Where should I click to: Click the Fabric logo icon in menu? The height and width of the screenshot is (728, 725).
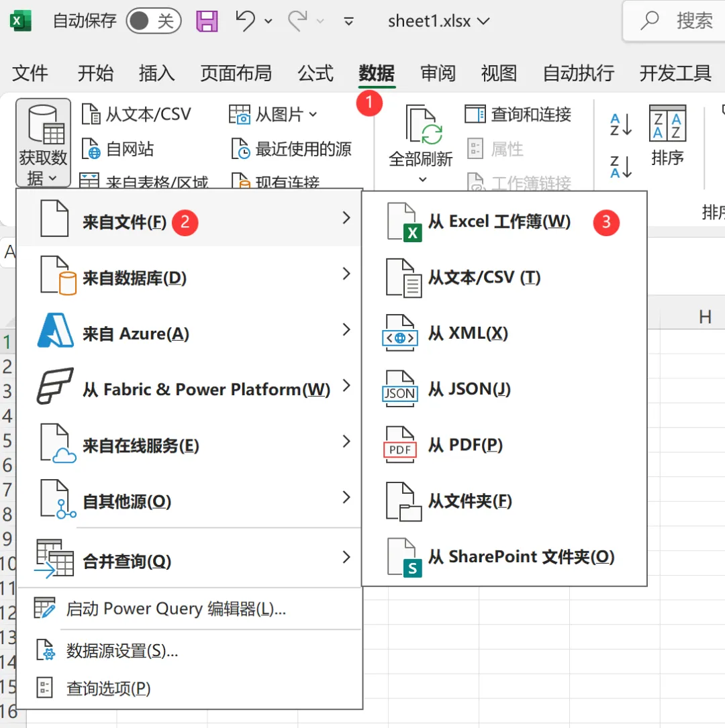(55, 386)
